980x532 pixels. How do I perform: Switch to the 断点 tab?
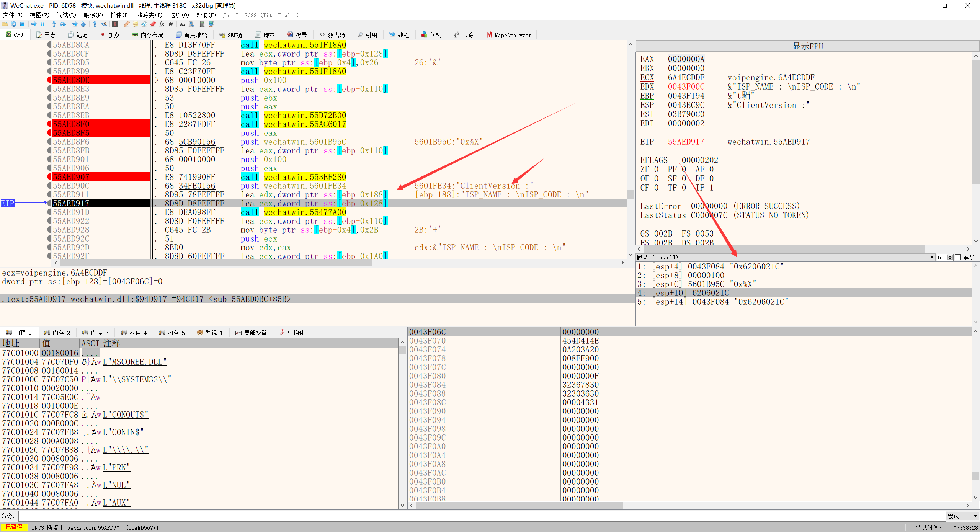pos(110,35)
